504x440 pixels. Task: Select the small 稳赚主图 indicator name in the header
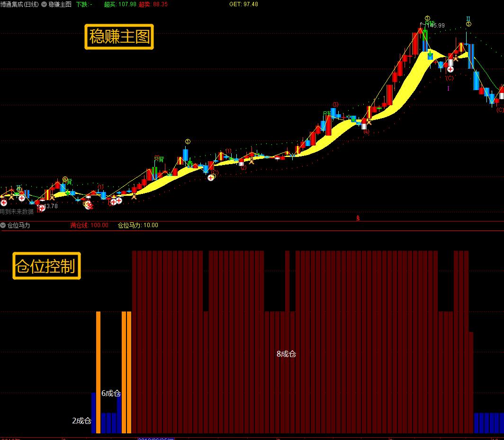tap(60, 4)
